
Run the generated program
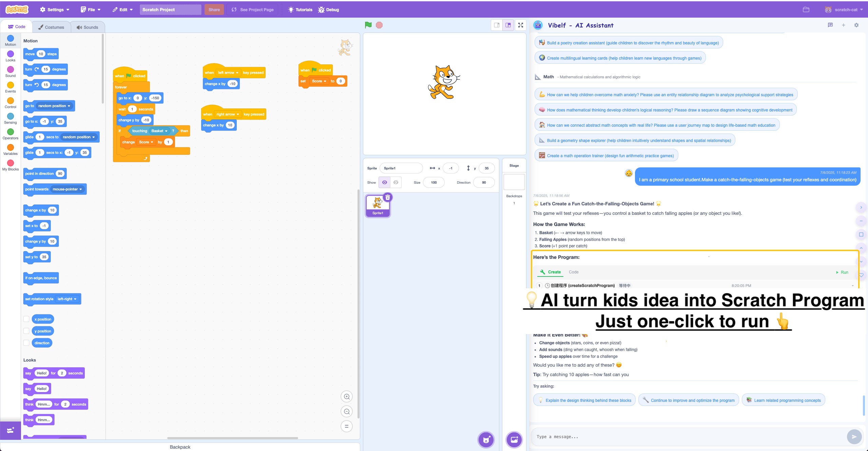pos(842,272)
